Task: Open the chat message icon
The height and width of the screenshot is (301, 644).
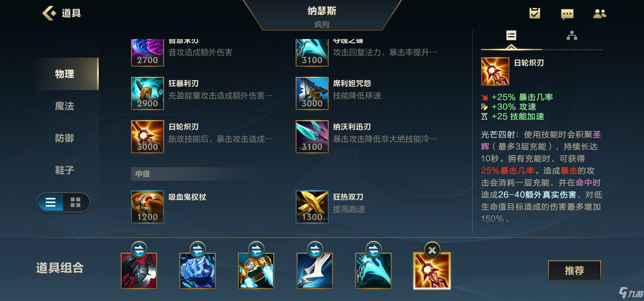Action: [x=567, y=14]
